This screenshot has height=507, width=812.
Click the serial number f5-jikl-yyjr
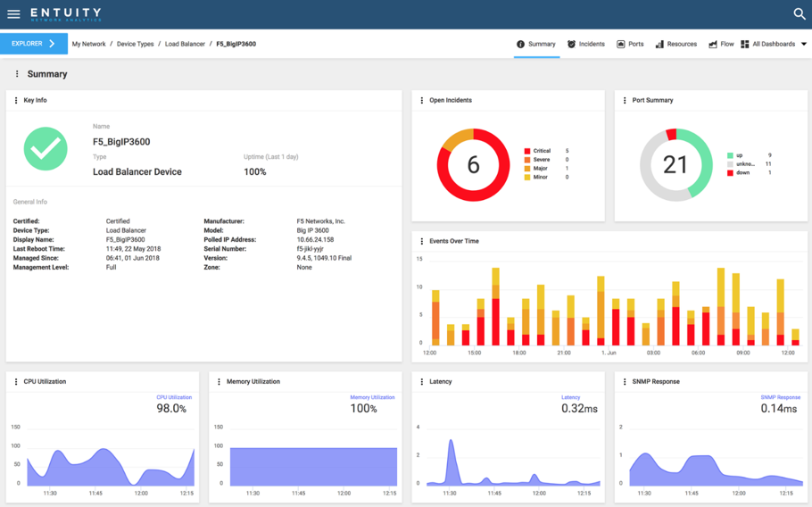point(311,249)
